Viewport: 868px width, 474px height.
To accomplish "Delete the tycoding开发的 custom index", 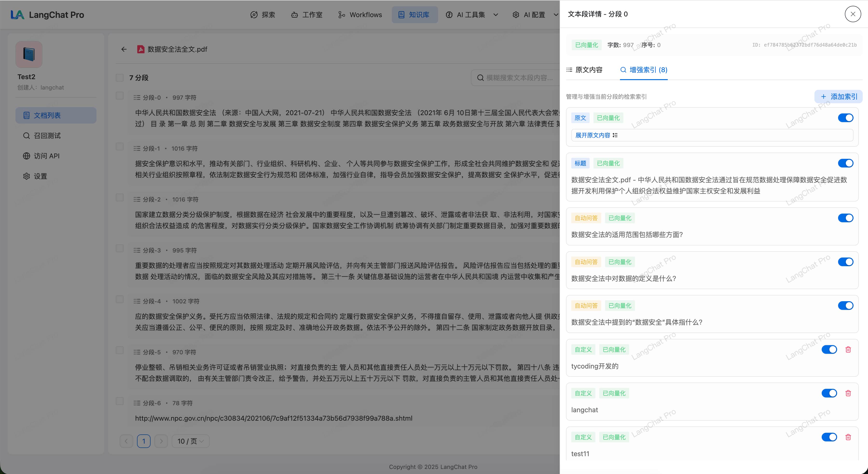I will [x=848, y=350].
